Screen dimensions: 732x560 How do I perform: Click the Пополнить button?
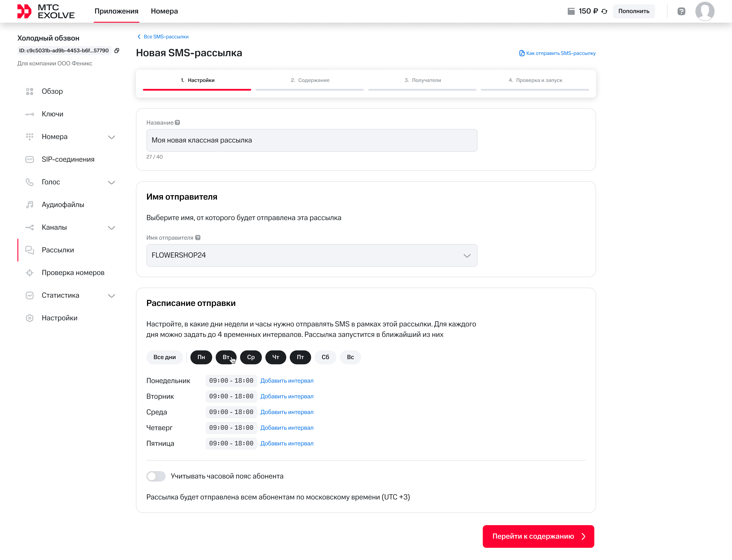(634, 11)
